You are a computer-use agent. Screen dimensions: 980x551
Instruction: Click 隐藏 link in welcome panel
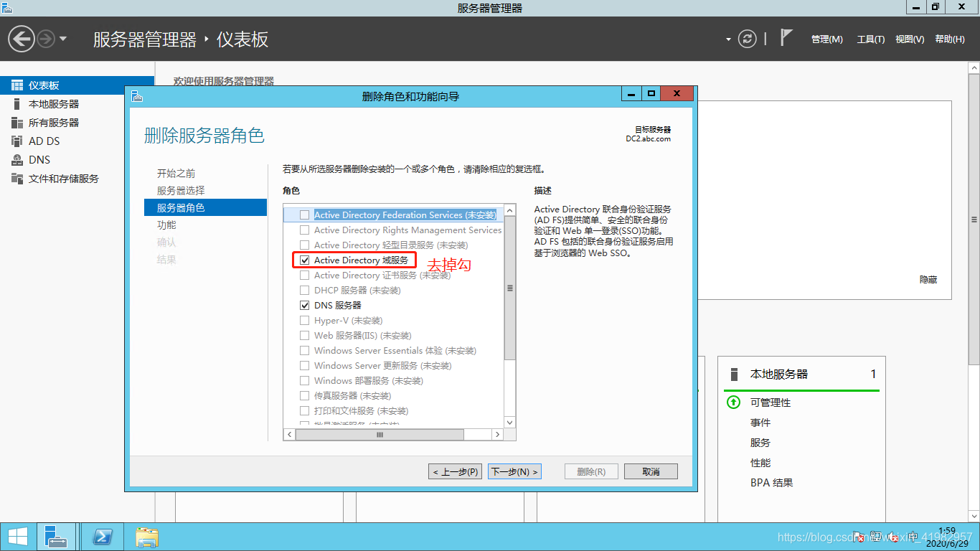point(928,279)
